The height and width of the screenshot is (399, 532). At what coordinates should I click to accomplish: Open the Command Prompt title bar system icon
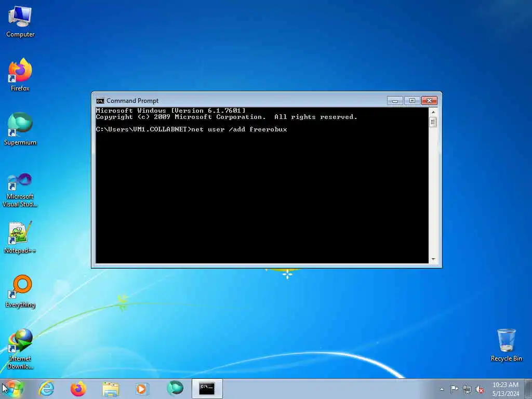100,101
